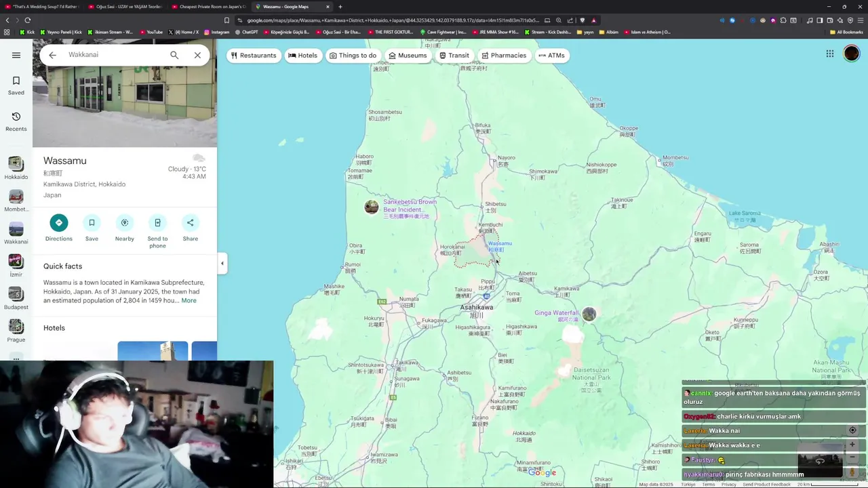Open recent Prague shortcut
Image resolution: width=868 pixels, height=488 pixels.
(x=16, y=331)
